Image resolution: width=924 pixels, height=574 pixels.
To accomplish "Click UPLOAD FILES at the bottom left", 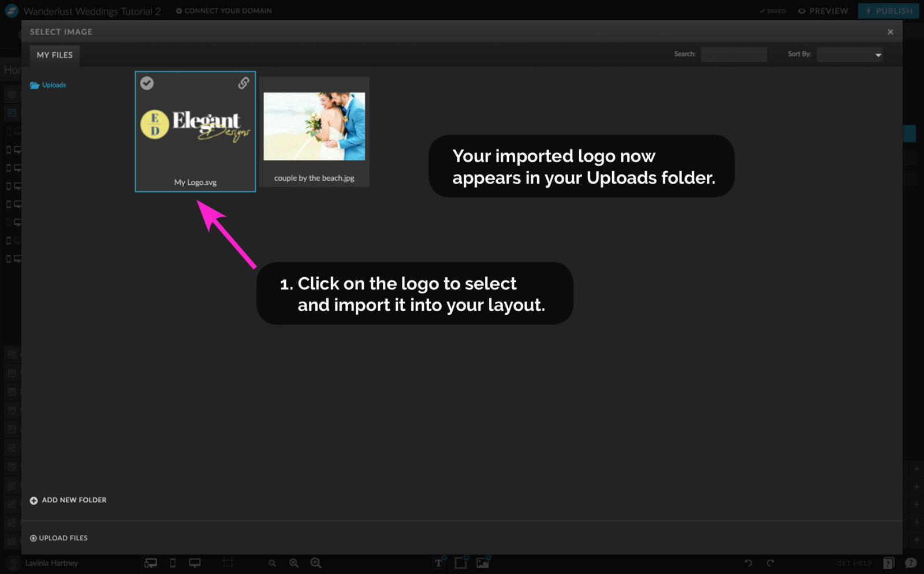I will click(x=58, y=538).
